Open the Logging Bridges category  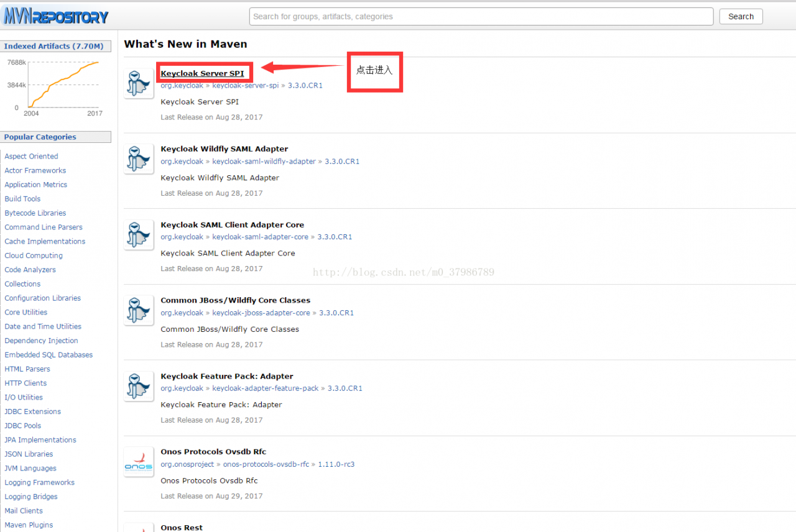point(31,497)
